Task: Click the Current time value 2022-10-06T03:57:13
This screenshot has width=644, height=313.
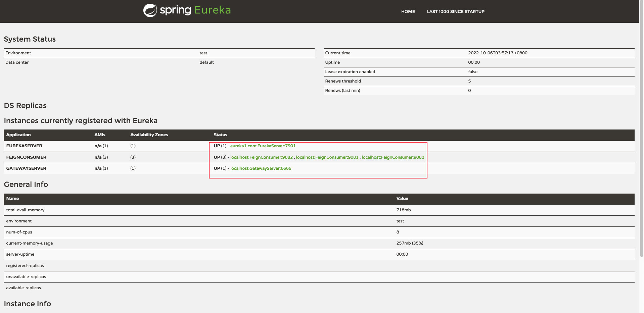Action: pyautogui.click(x=498, y=53)
